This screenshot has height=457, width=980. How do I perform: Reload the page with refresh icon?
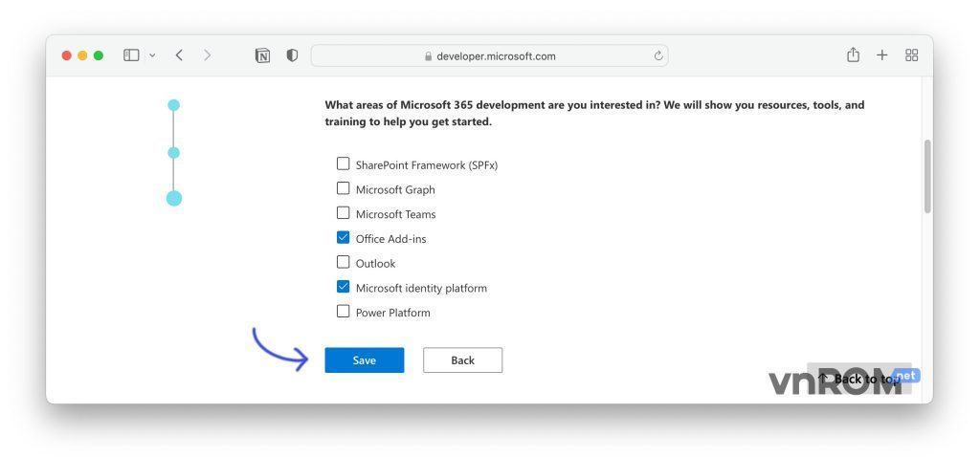658,55
